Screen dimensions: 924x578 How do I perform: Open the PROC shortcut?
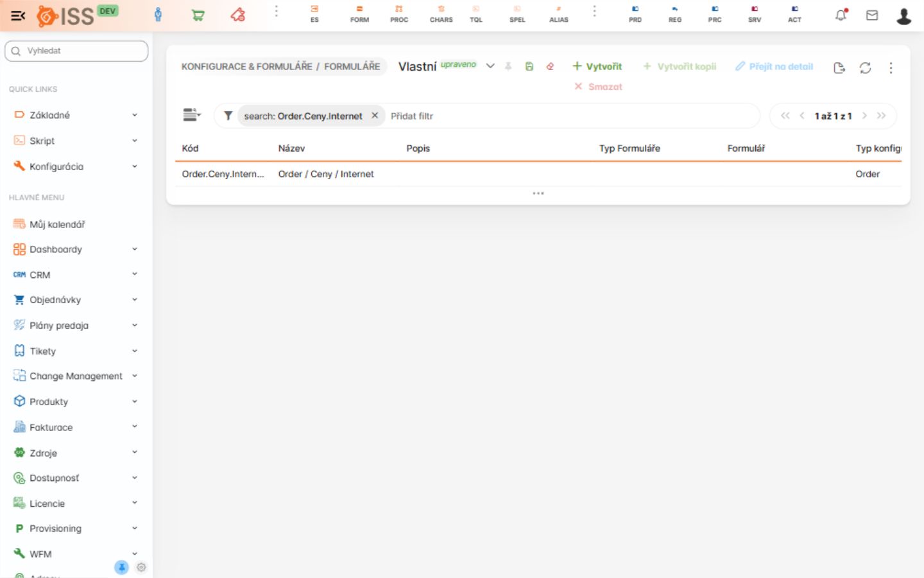tap(399, 14)
